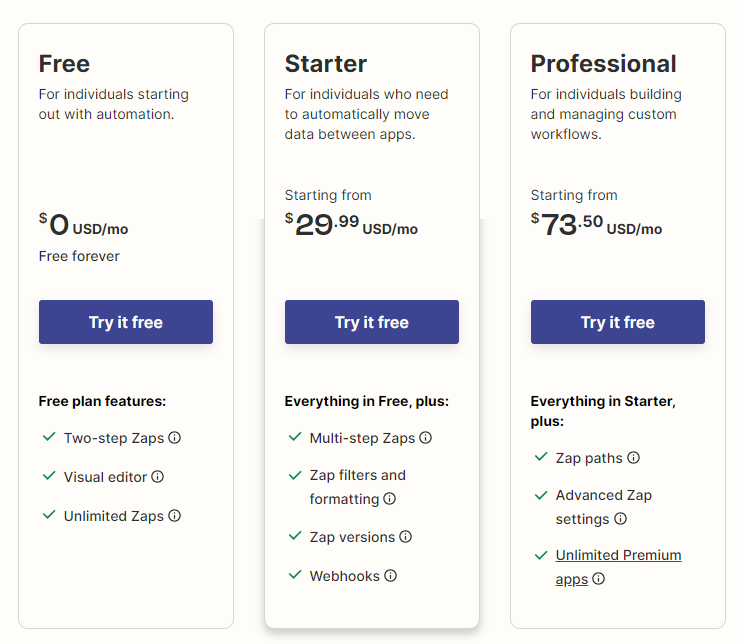
Task: Click the Starter plan heading
Action: [326, 64]
